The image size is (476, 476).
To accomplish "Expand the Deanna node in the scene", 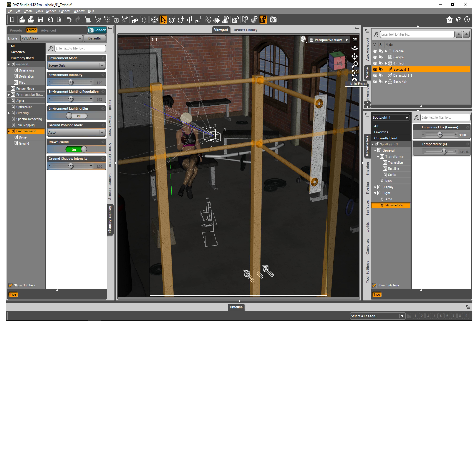I will [386, 51].
